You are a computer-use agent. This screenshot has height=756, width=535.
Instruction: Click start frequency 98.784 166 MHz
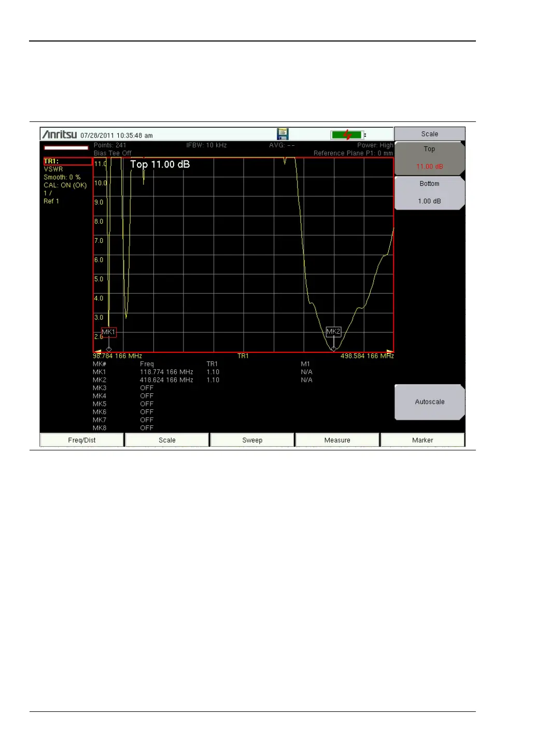point(118,356)
